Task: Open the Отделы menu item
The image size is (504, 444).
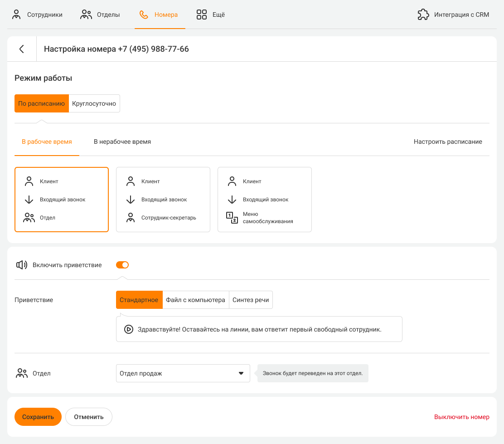Action: pyautogui.click(x=108, y=15)
